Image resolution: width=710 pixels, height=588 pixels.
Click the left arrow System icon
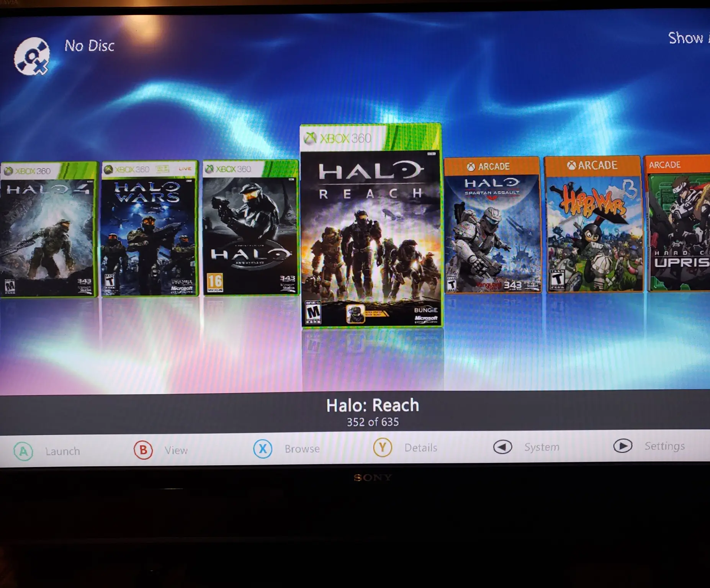(x=502, y=447)
